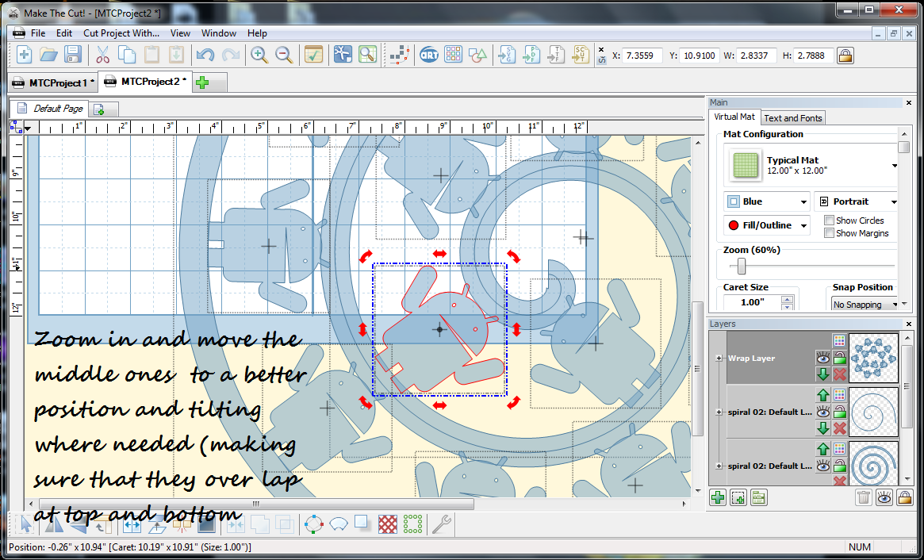Open a project via folder icon
Screen dimensions: 924x560
(x=48, y=56)
